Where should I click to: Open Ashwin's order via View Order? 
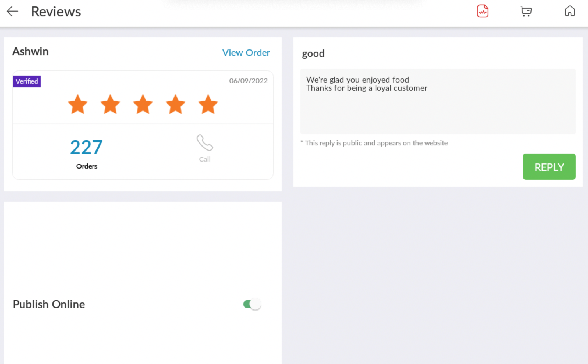click(x=246, y=53)
